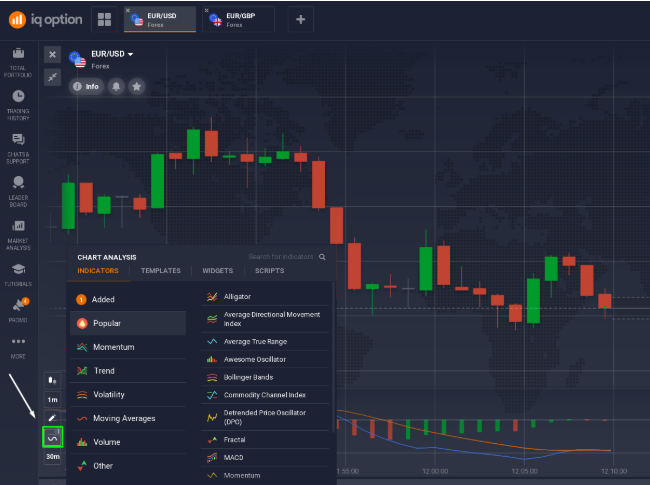Image resolution: width=650 pixels, height=485 pixels.
Task: Click the bell alert icon
Action: [x=117, y=87]
